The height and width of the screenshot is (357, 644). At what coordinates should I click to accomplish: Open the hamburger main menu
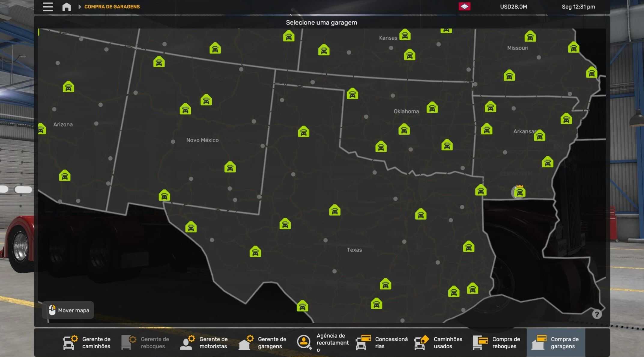48,7
